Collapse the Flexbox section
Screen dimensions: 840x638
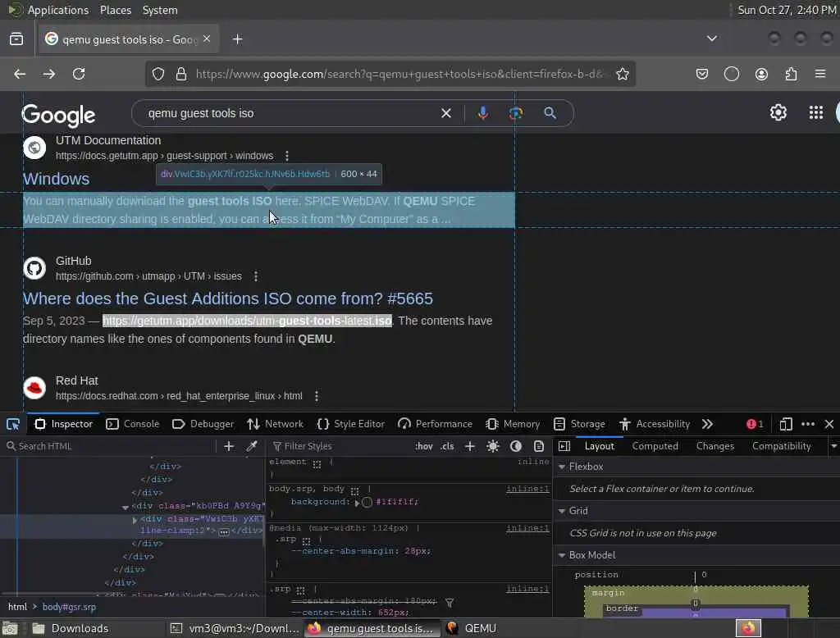pyautogui.click(x=562, y=467)
